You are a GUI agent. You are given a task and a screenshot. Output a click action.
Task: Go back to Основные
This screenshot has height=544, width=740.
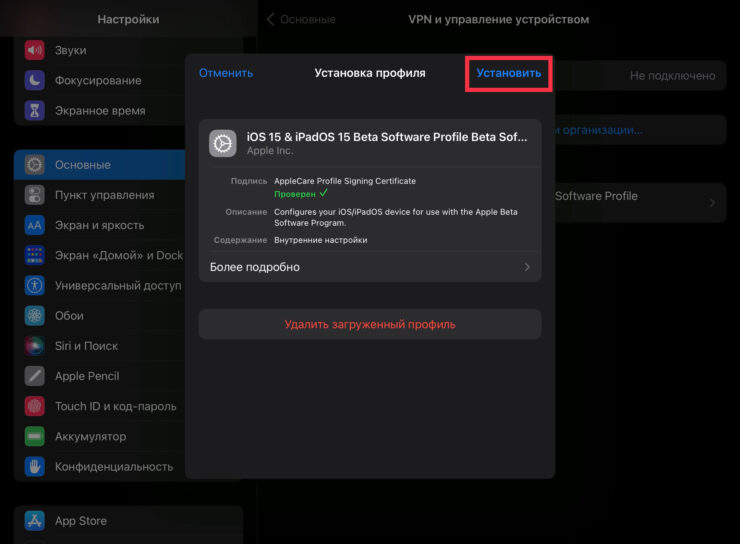(301, 19)
